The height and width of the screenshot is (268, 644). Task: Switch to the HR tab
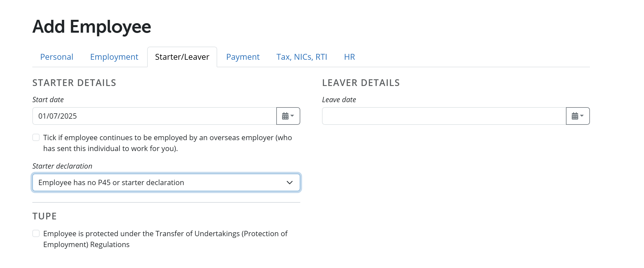pos(349,57)
